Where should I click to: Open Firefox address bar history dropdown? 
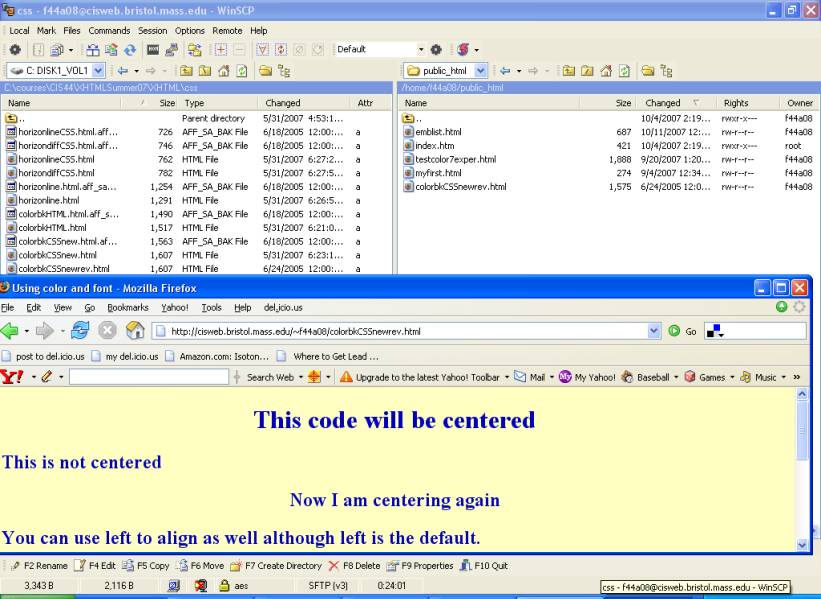655,331
